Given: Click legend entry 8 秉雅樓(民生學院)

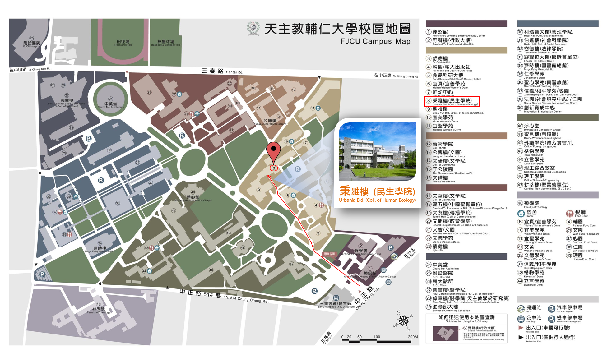Looking at the screenshot, I should click(x=452, y=102).
